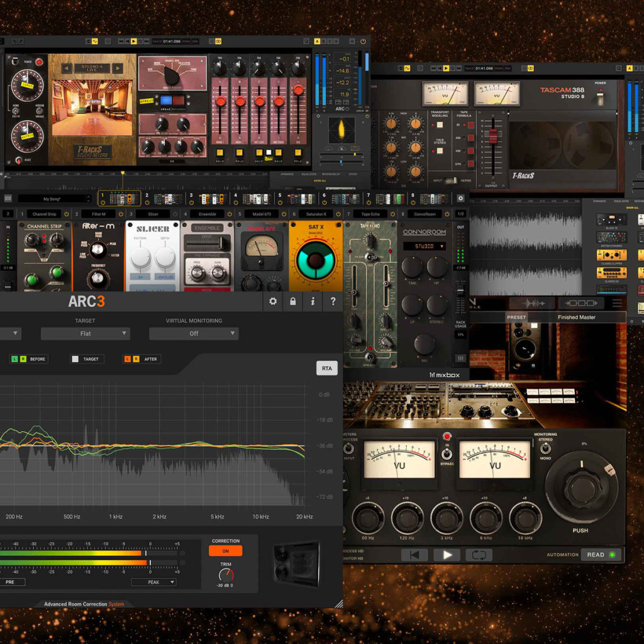Open the My Song preset selector
This screenshot has width=644, height=644.
coord(54,199)
